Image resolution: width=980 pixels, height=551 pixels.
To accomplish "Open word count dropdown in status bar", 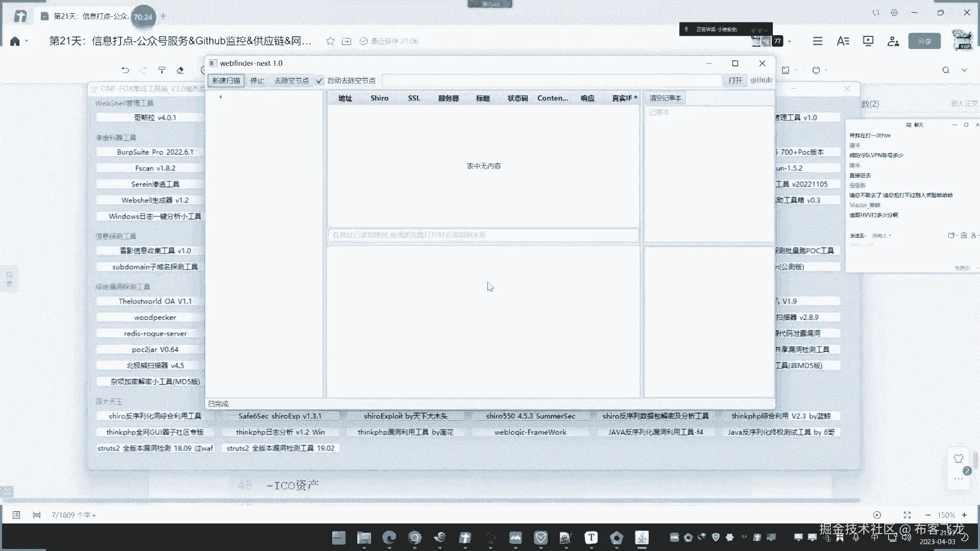I will 74,515.
